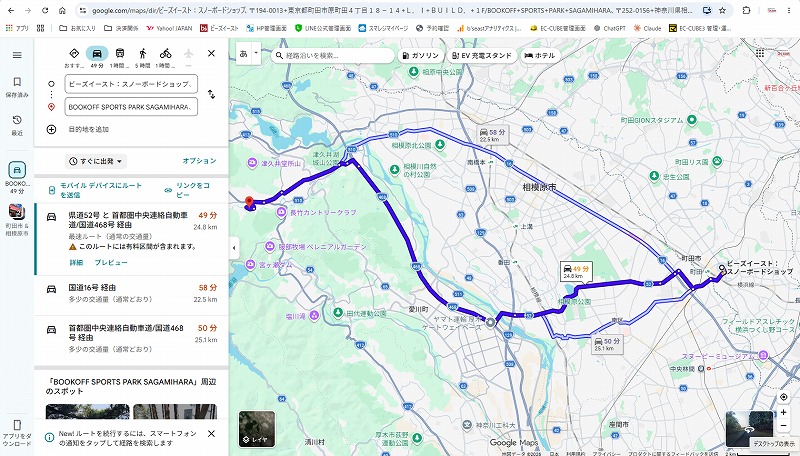Search for ホテル along route
Screen dimensions: 800x456
coord(540,56)
